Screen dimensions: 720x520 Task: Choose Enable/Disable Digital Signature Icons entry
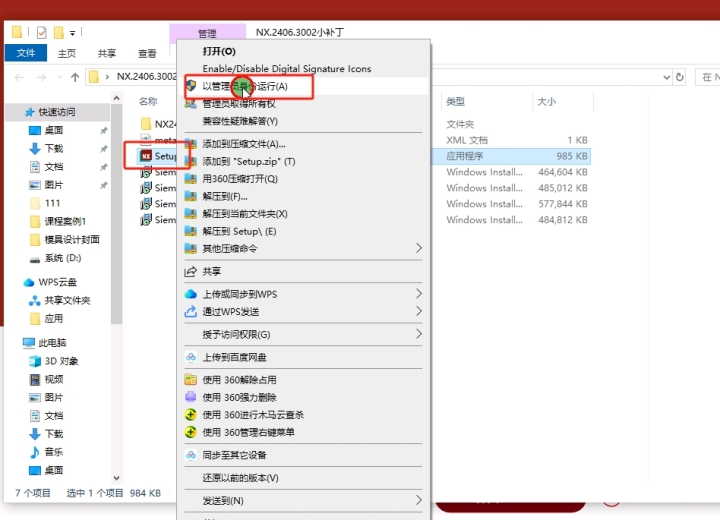(x=287, y=69)
